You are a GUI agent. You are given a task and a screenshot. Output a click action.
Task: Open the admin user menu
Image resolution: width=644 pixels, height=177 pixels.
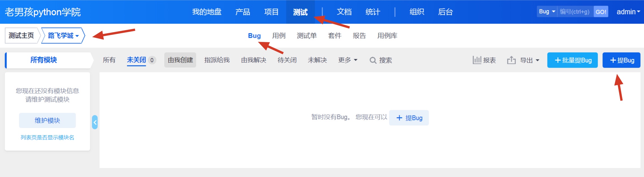click(628, 12)
